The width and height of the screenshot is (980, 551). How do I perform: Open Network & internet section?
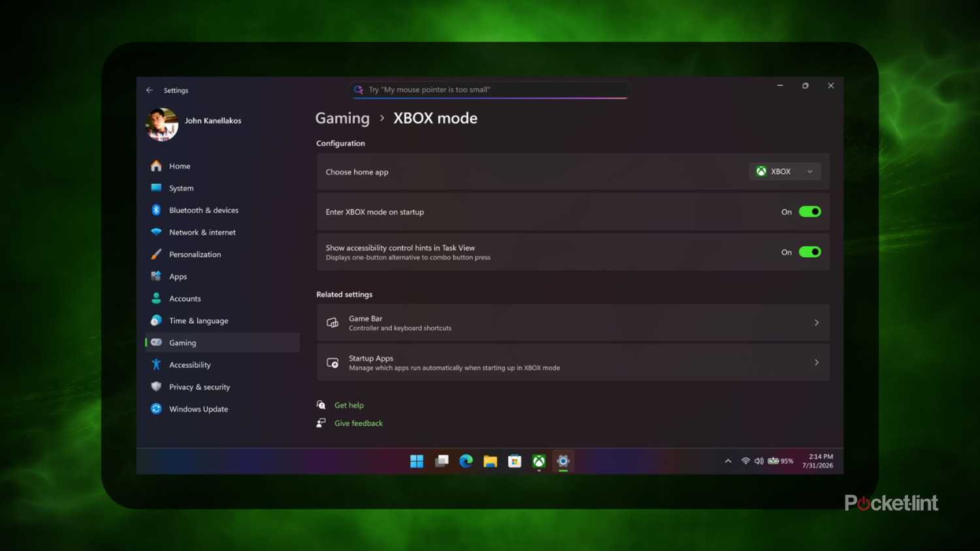pos(222,232)
